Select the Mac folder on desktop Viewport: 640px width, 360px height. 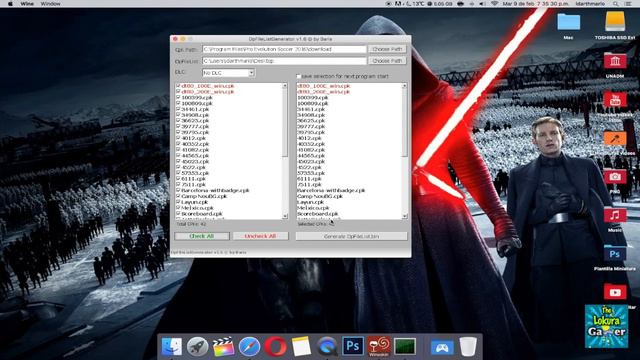pyautogui.click(x=569, y=22)
